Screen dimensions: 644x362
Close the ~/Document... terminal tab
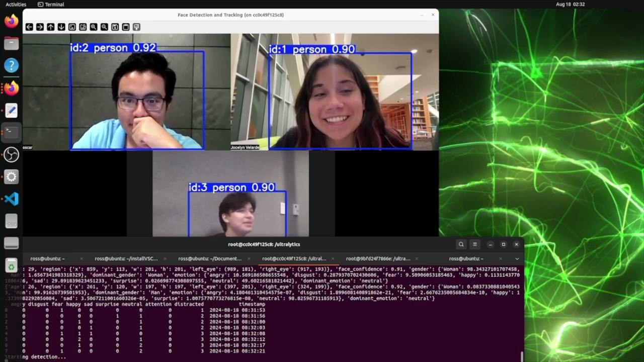(249, 258)
